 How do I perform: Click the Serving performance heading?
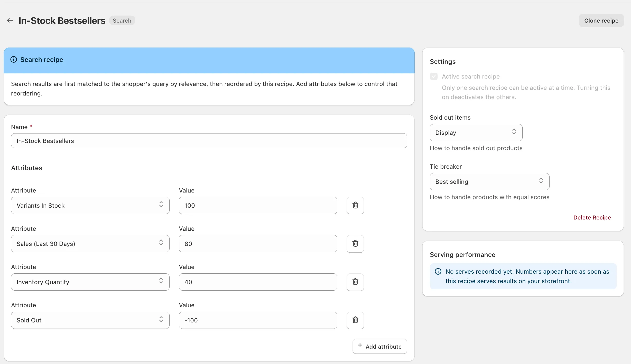462,255
